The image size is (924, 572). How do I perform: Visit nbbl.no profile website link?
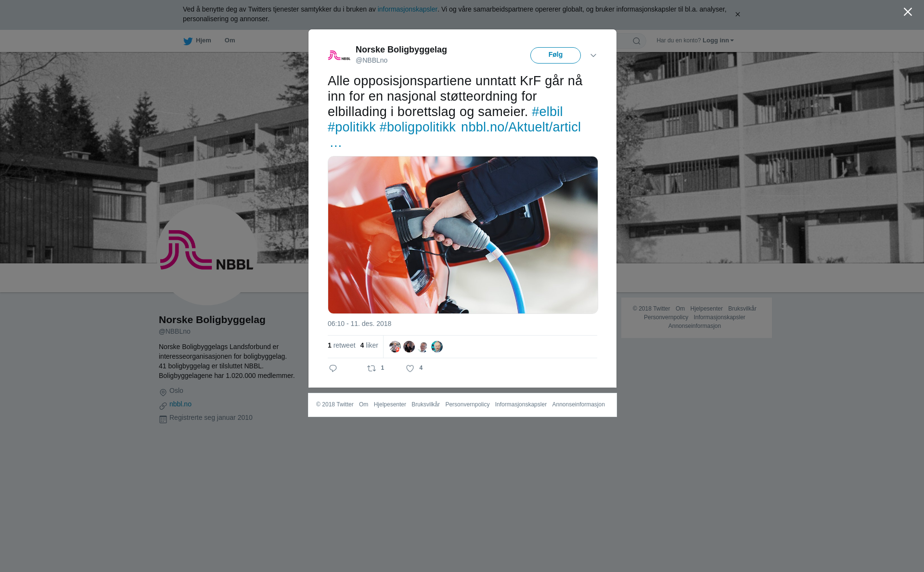[180, 404]
